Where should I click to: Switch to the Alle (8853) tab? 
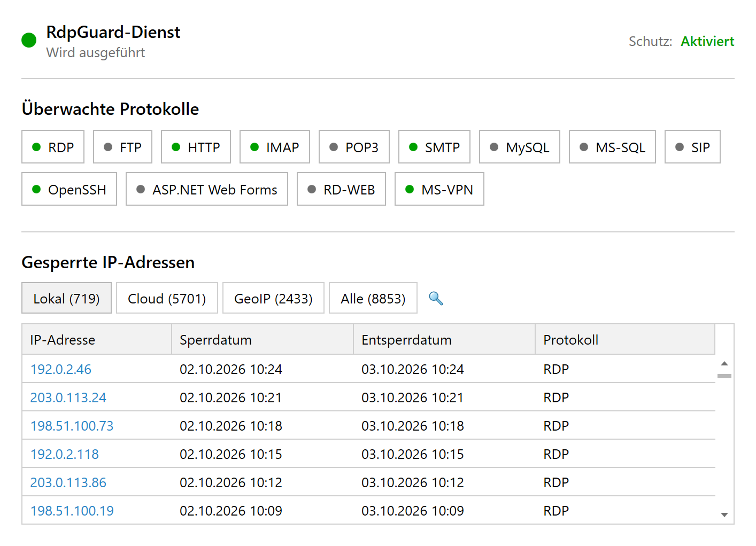coord(373,298)
